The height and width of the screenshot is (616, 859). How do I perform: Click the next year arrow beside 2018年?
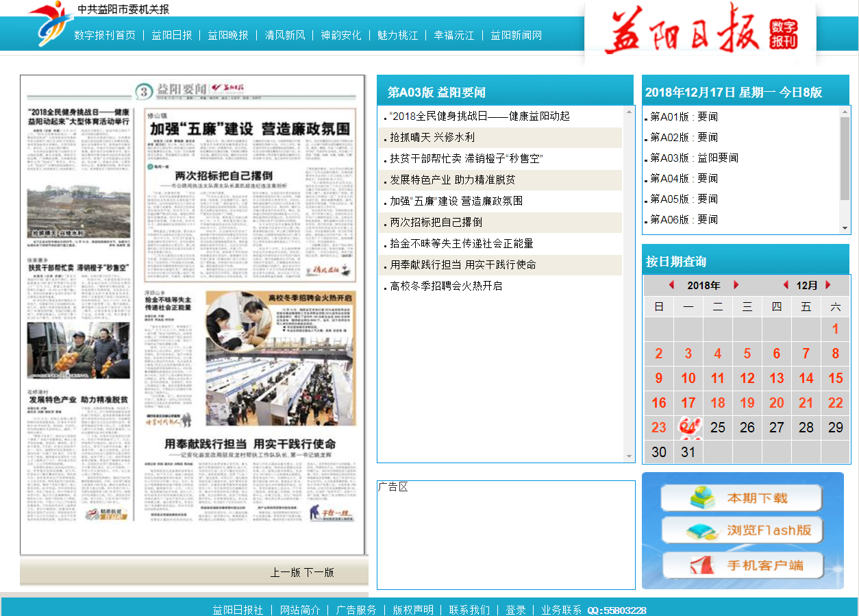(736, 285)
